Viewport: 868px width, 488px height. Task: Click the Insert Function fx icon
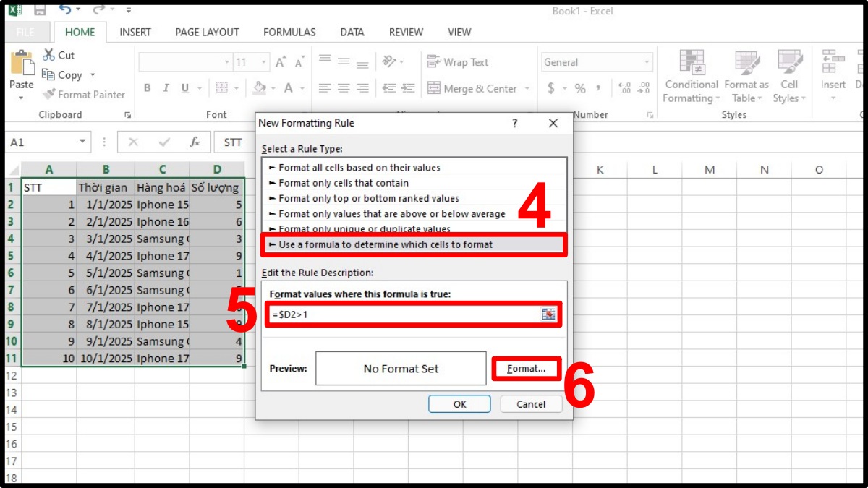click(x=195, y=142)
